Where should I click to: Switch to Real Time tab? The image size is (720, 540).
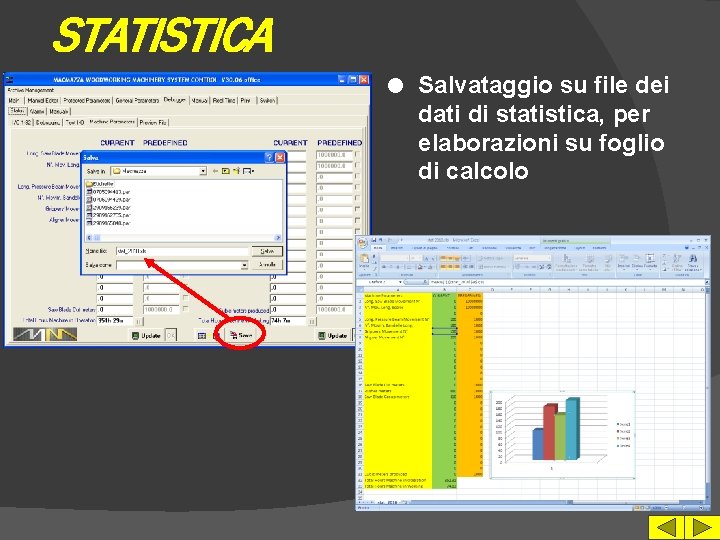point(224,100)
